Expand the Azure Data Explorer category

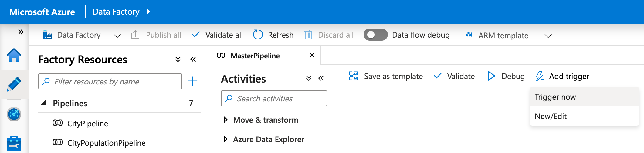pyautogui.click(x=225, y=139)
